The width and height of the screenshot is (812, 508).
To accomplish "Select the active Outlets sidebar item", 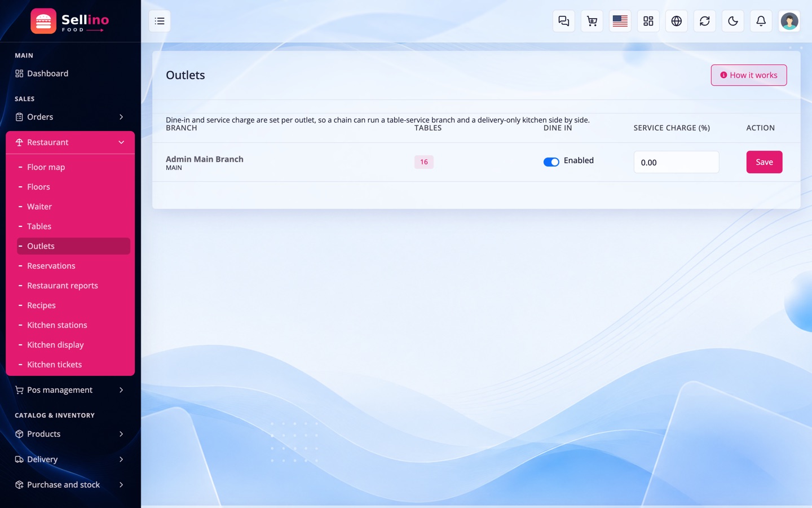I will pyautogui.click(x=73, y=246).
